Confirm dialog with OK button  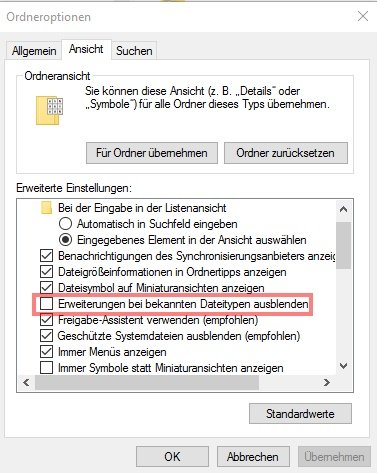172,457
